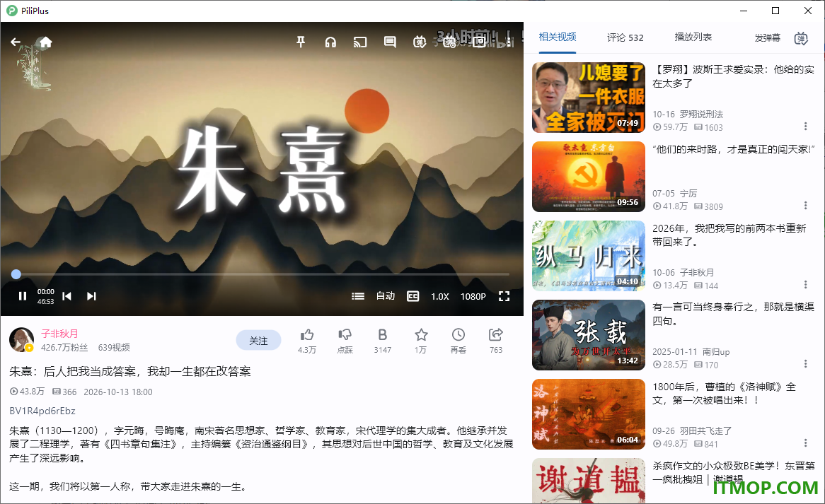The height and width of the screenshot is (504, 825).
Task: Pin the player window with pin icon
Action: click(x=301, y=42)
